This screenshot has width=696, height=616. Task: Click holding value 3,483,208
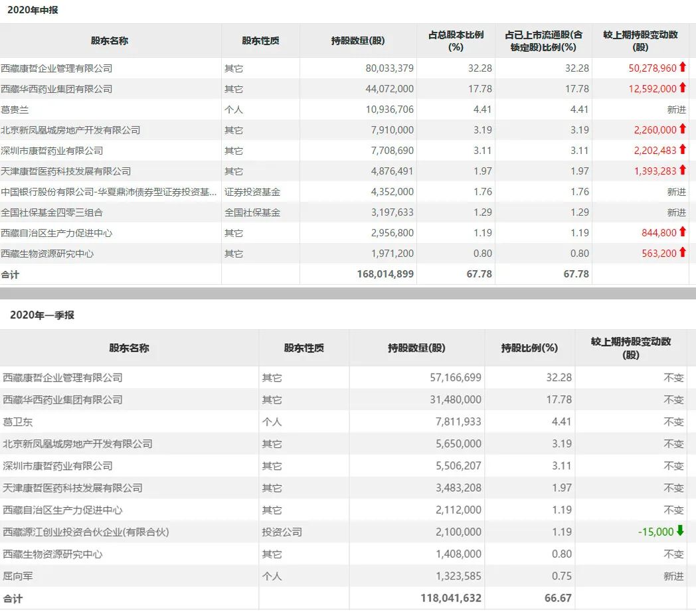pyautogui.click(x=458, y=488)
